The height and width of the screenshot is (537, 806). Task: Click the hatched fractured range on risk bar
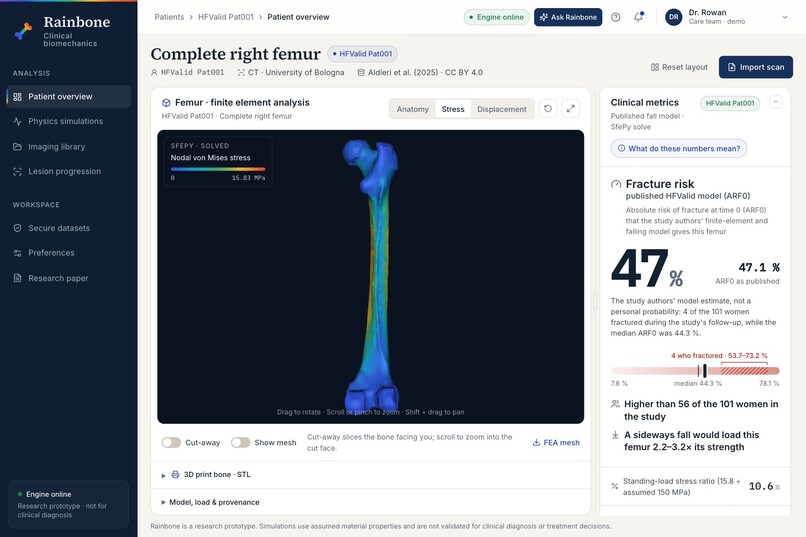[x=744, y=371]
